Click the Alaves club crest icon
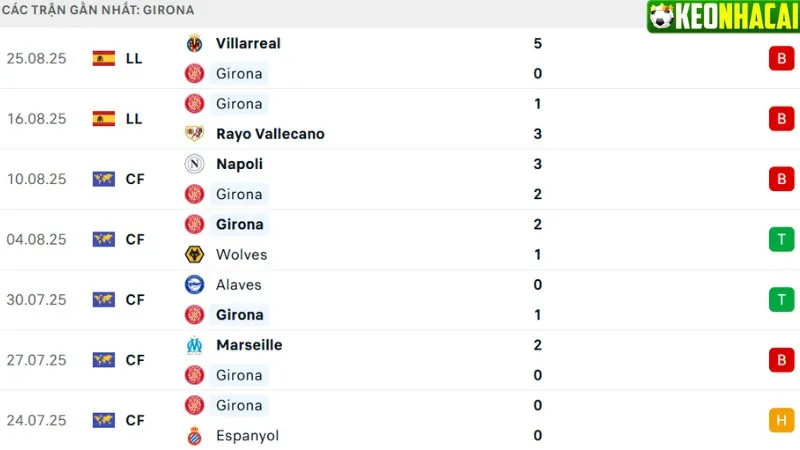800x450 pixels. point(194,284)
